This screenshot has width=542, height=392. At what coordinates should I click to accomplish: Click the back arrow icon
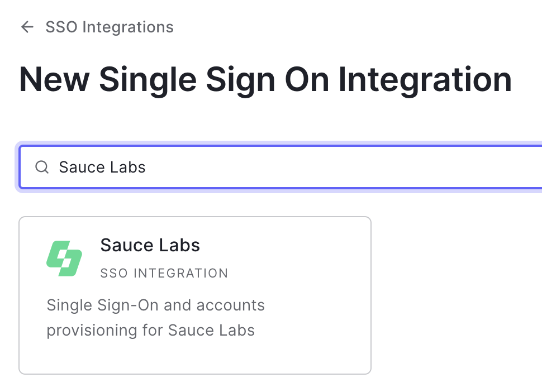[27, 27]
